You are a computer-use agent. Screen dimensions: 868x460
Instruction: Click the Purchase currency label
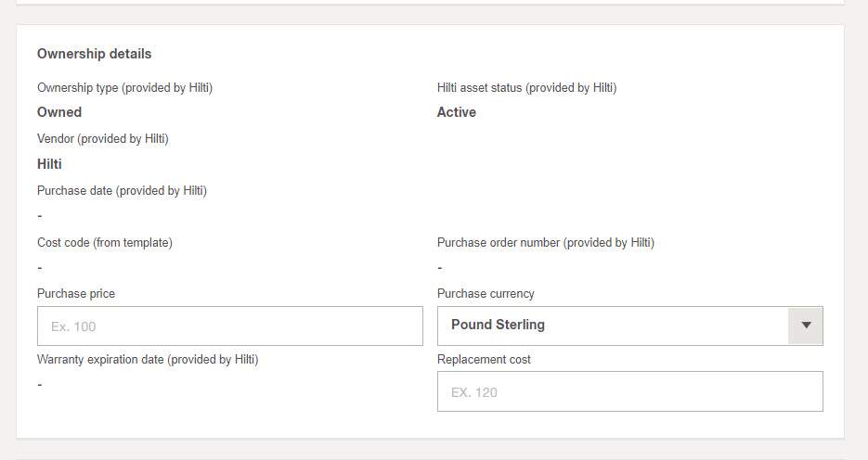486,294
